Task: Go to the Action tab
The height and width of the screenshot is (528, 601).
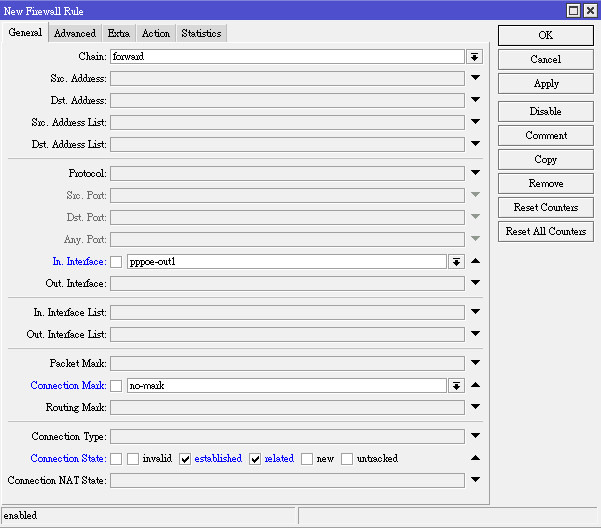Action: (x=156, y=34)
